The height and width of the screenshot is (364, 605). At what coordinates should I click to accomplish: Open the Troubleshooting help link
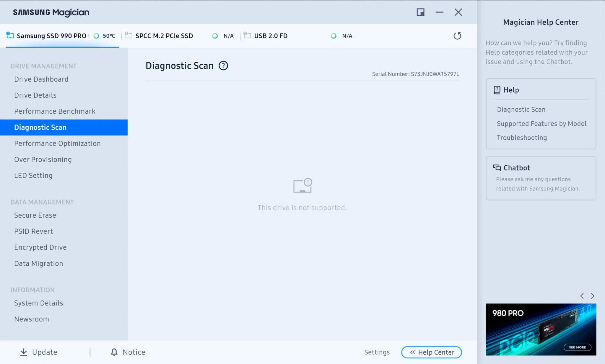522,138
